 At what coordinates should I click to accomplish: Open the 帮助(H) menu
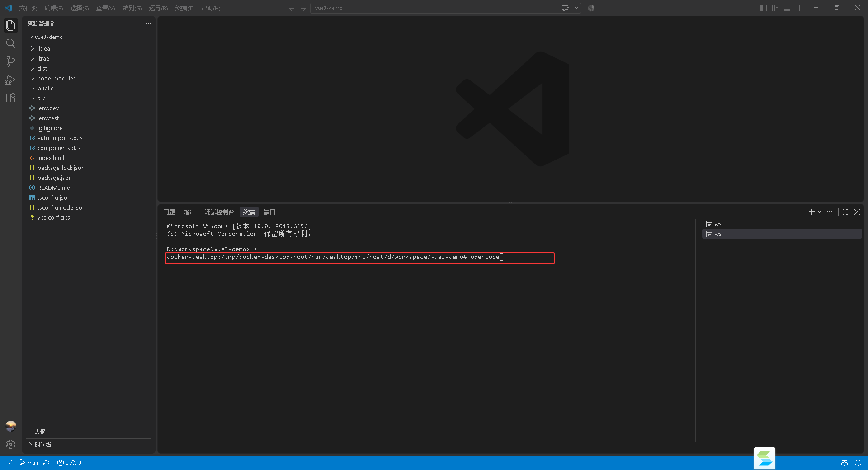coord(211,8)
